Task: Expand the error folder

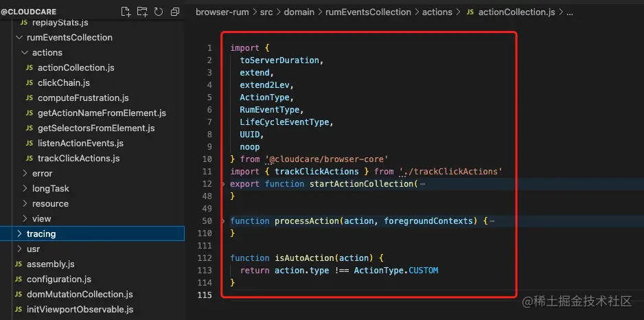Action: (x=25, y=173)
